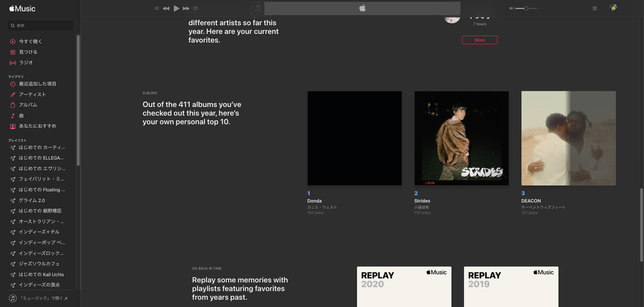Click the music note icon beside 曲

[x=13, y=115]
